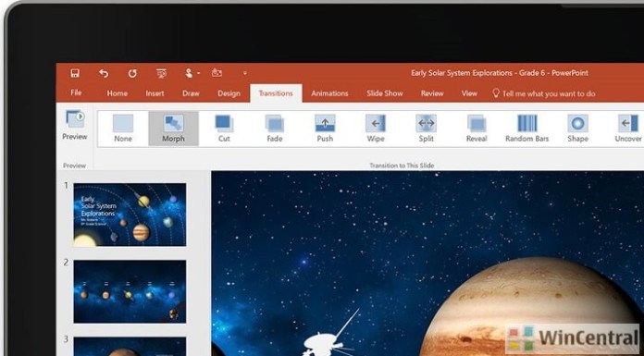Image resolution: width=644 pixels, height=356 pixels.
Task: Switch to the Review tab
Action: (432, 93)
